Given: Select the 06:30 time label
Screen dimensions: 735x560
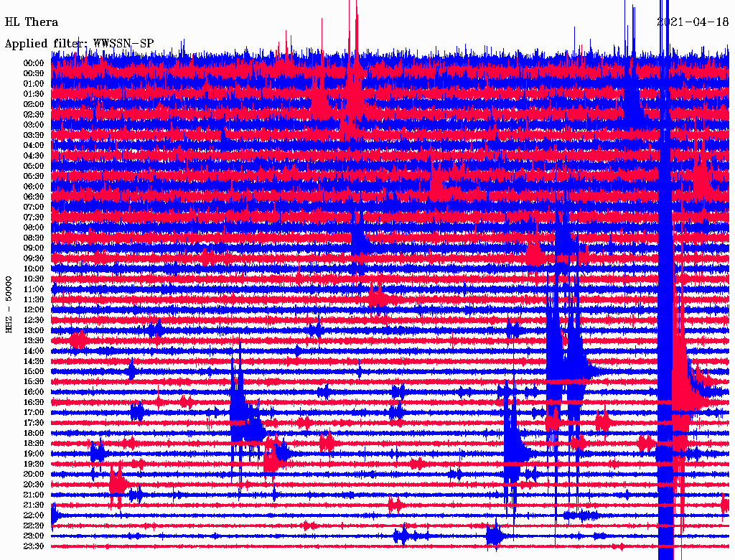Looking at the screenshot, I should pos(34,197).
